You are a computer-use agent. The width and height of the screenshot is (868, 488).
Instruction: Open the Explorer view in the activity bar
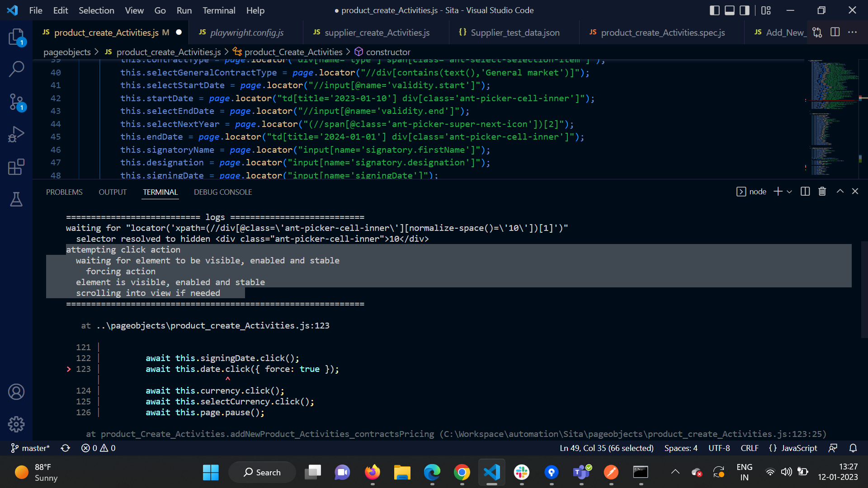coord(17,37)
